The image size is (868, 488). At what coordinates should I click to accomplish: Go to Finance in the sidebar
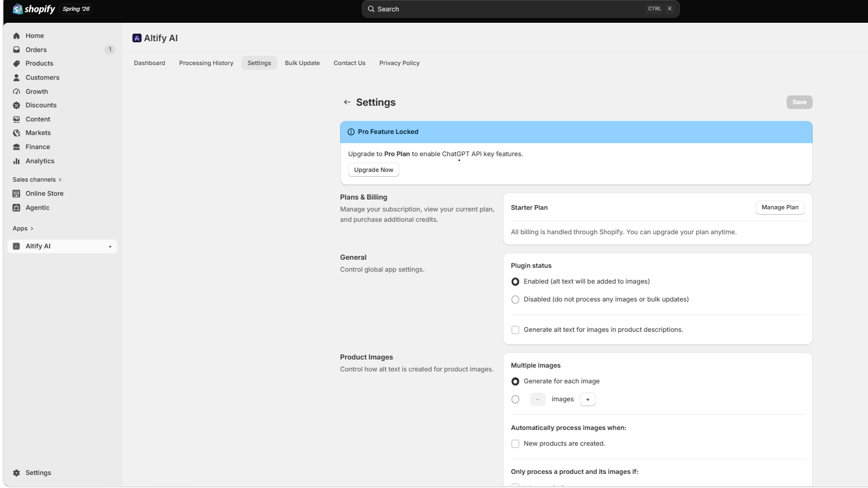[x=62, y=147]
